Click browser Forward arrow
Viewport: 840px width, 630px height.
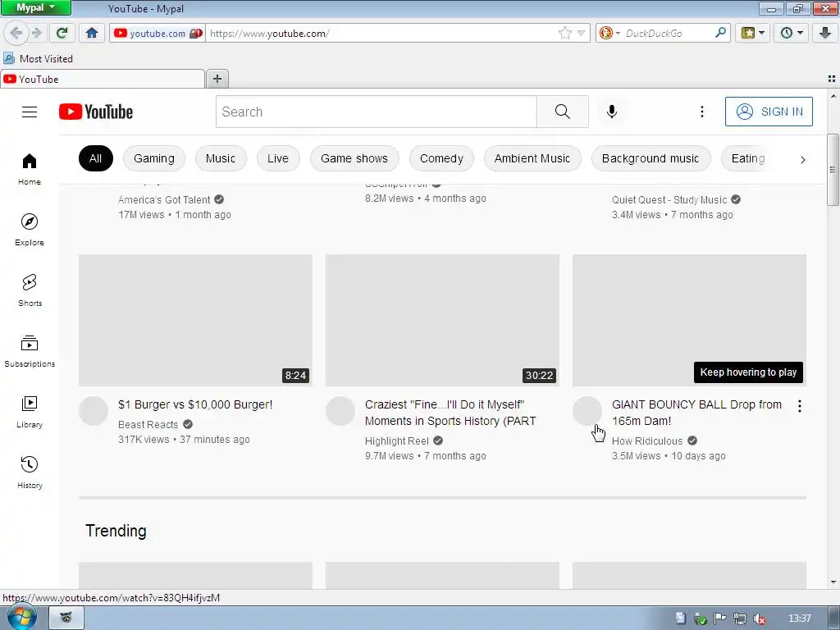37,33
